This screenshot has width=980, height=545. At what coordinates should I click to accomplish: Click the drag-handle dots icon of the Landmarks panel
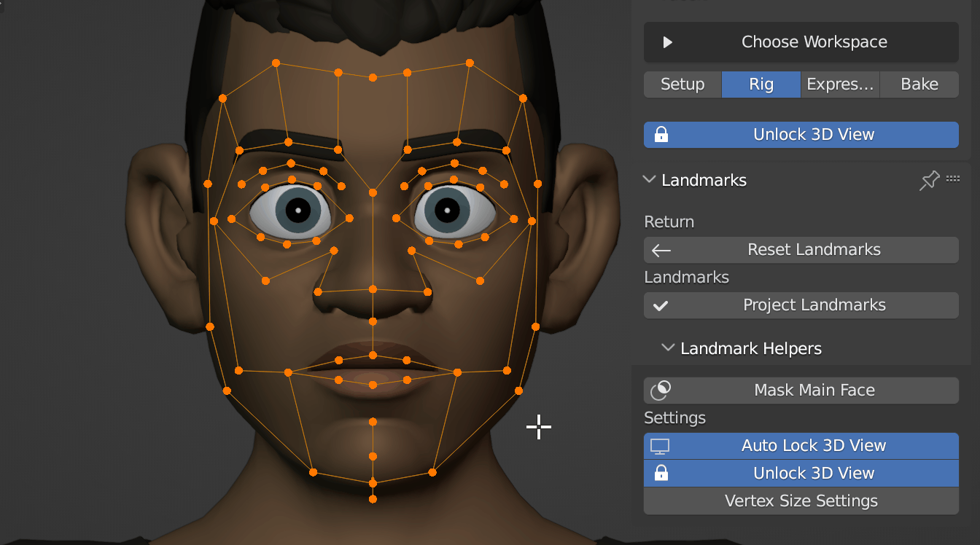pos(953,179)
